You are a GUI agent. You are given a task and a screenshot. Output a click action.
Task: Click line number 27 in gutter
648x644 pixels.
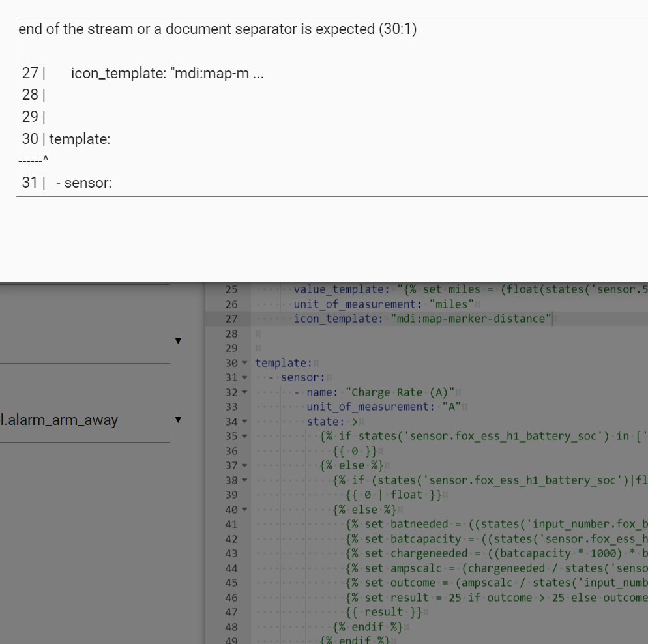click(231, 319)
